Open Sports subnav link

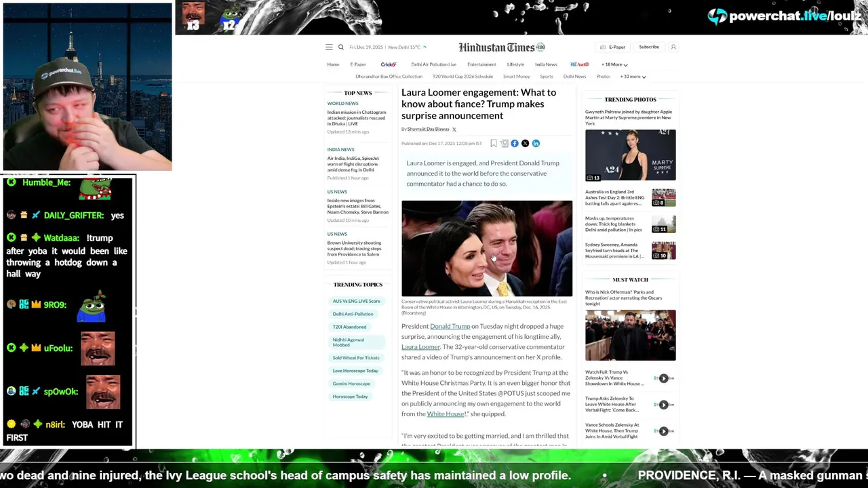point(547,77)
